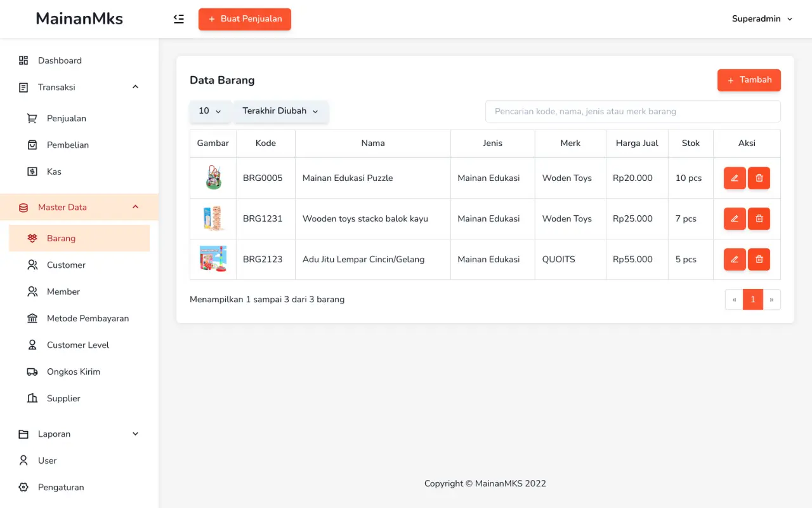Open the rows-per-page dropdown showing 10
This screenshot has width=812, height=508.
tap(210, 111)
